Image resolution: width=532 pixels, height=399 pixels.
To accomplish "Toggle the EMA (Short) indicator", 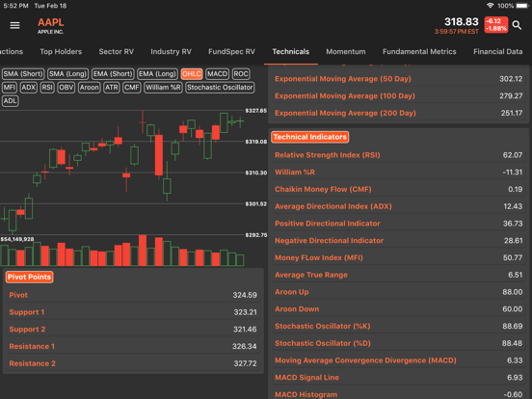I will (x=113, y=74).
